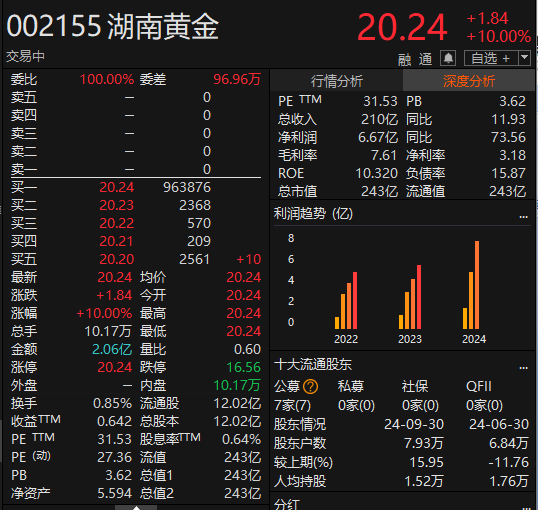
Task: Switch to 行情分析 tab
Action: [336, 81]
